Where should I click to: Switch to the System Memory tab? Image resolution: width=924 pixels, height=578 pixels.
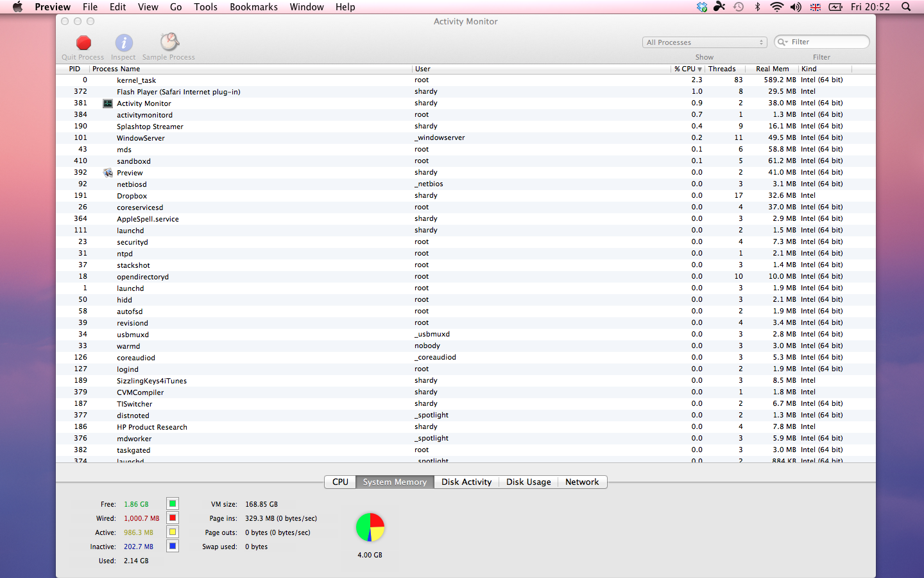tap(395, 482)
